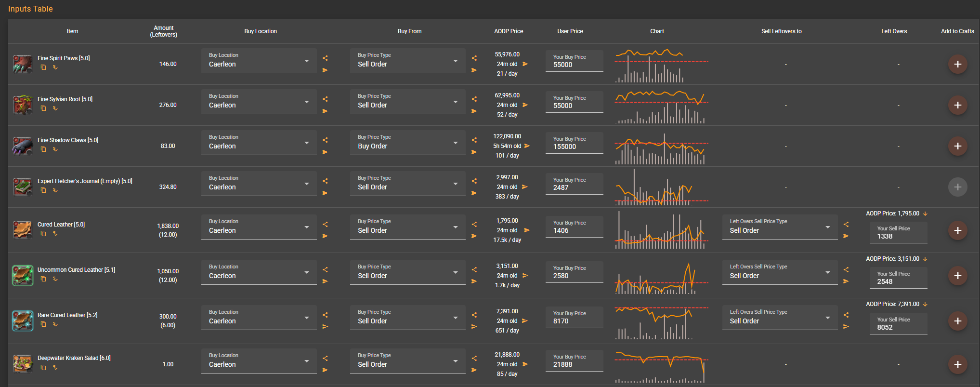Open Buy Location dropdown for Deepwater Kraken Salad
This screenshot has height=387, width=980.
point(259,361)
